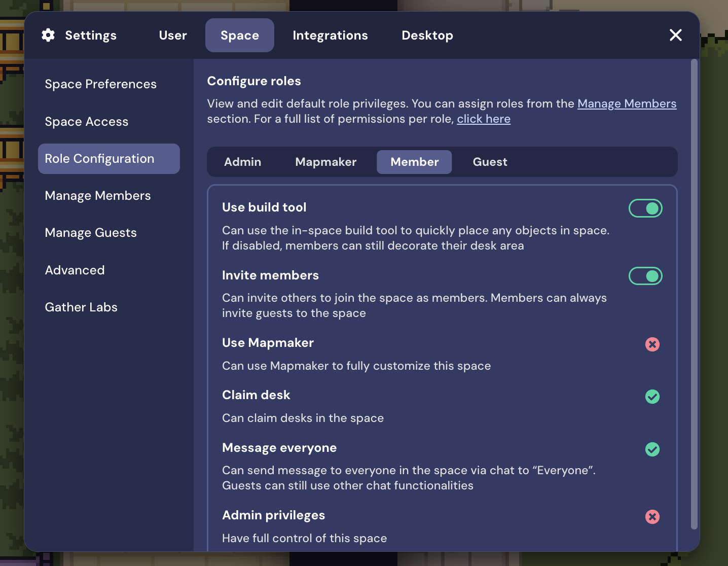The image size is (728, 566).
Task: Open Space Preferences in sidebar
Action: tap(100, 84)
